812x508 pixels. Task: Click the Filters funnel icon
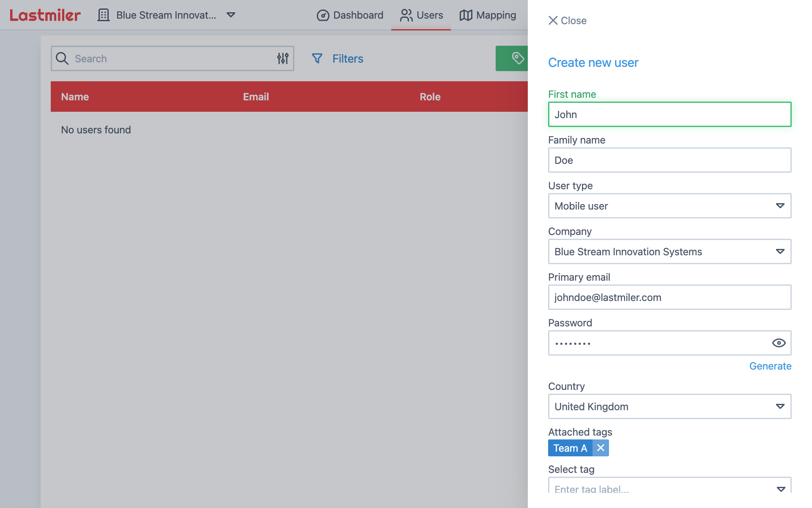coord(317,58)
